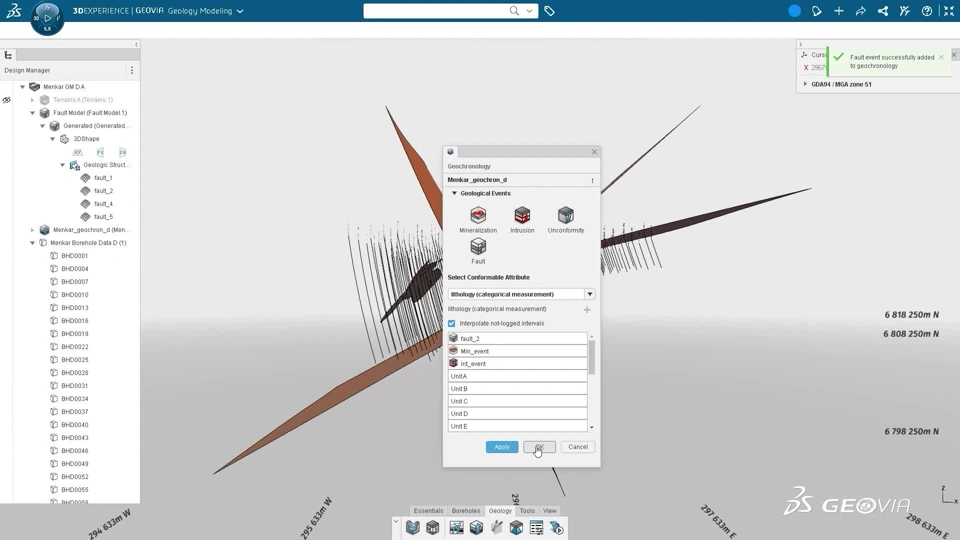960x540 pixels.
Task: Open Design Manager three-dot options menu
Action: (132, 70)
